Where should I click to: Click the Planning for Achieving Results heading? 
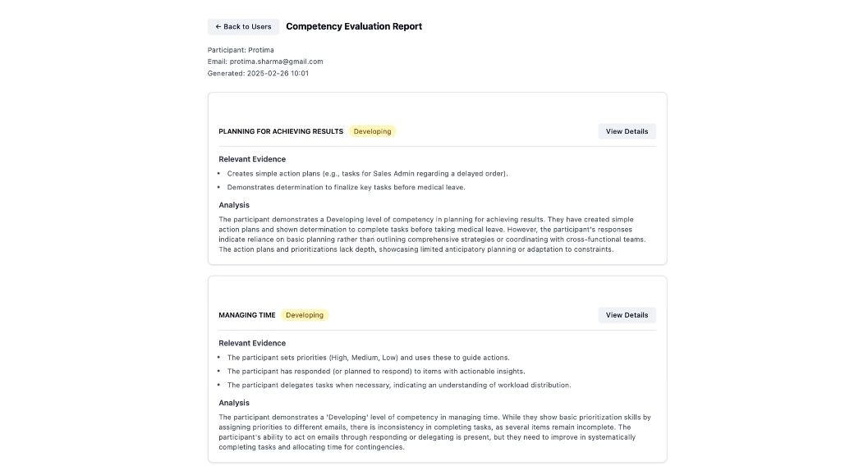[x=281, y=131]
